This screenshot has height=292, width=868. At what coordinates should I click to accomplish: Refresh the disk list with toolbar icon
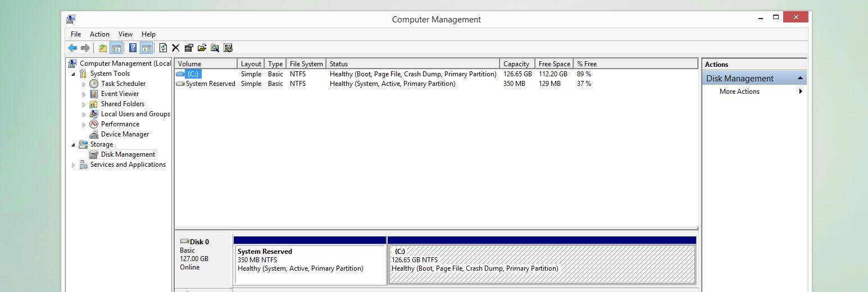tap(163, 48)
